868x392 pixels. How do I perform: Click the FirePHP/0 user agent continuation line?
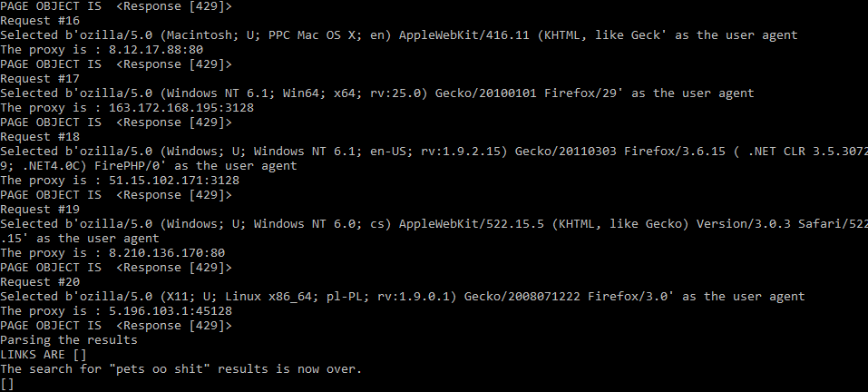[x=149, y=165]
